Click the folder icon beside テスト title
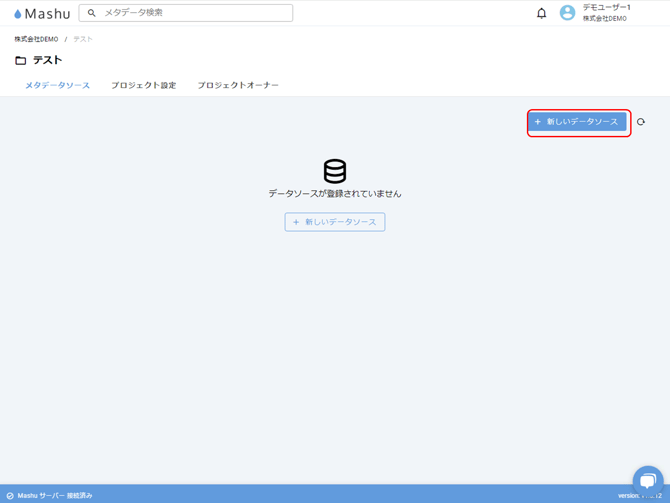The width and height of the screenshot is (670, 503). click(20, 61)
